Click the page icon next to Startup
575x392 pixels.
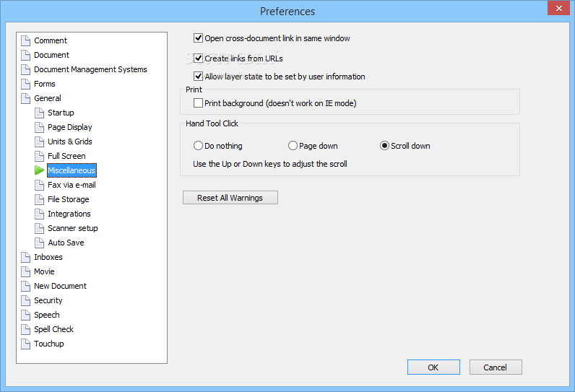pos(39,113)
